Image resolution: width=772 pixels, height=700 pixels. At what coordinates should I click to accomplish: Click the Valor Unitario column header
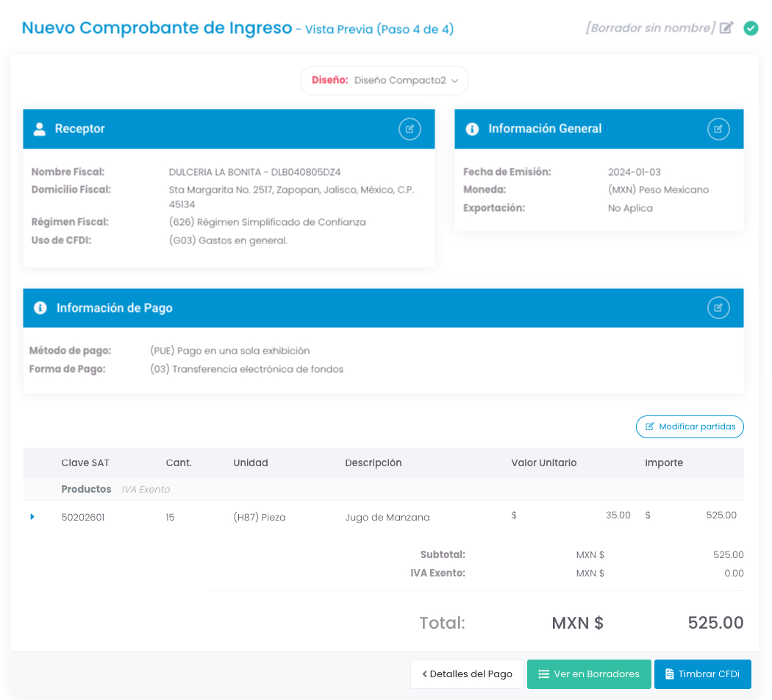click(x=544, y=463)
